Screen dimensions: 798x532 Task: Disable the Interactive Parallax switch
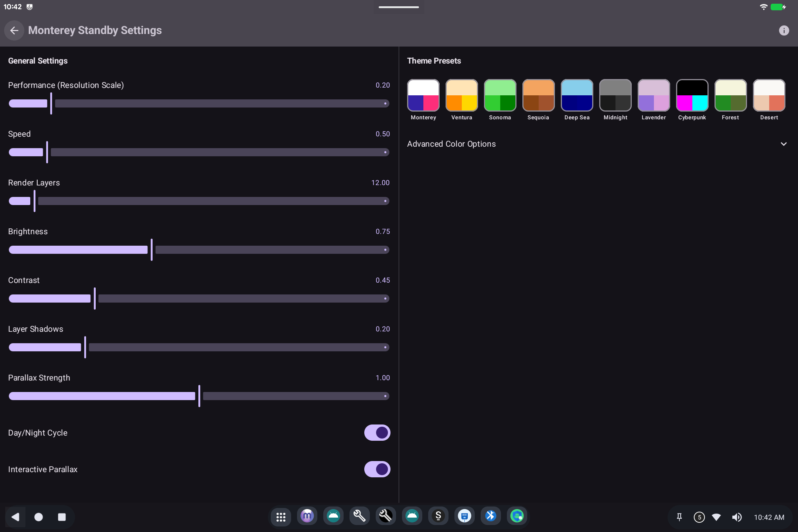point(377,469)
